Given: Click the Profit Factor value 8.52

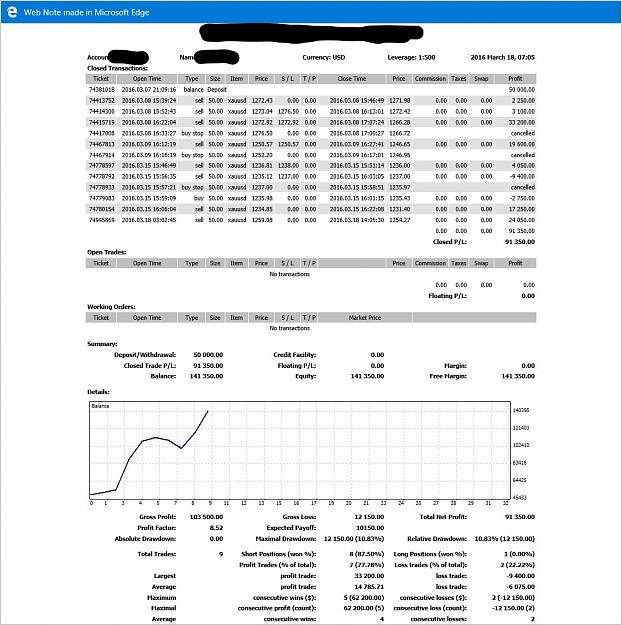Looking at the screenshot, I should (x=216, y=527).
